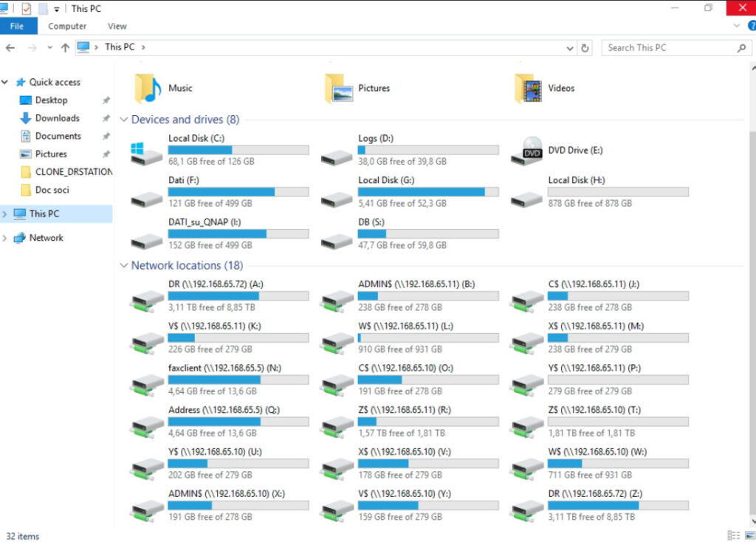756x542 pixels.
Task: Expand the Network tree node
Action: [6, 238]
